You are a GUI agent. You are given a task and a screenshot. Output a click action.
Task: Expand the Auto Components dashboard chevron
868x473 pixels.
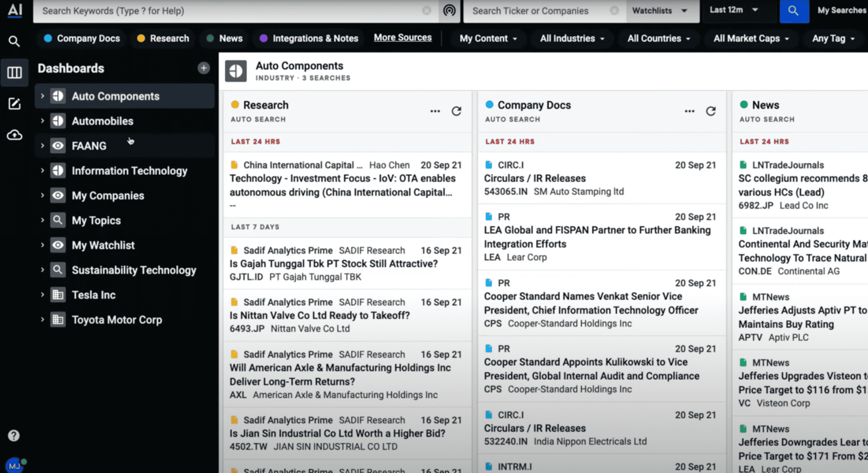(42, 96)
